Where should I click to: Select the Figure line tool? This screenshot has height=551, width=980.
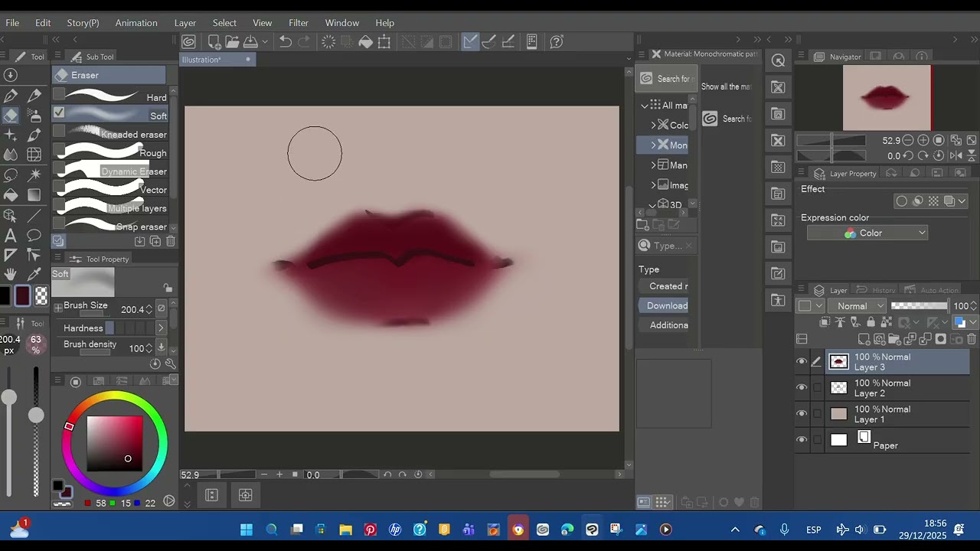pos(34,215)
